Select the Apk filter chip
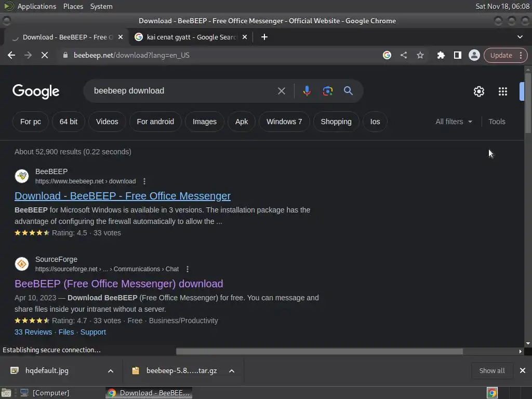Screen dimensions: 532x399 pyautogui.click(x=242, y=122)
